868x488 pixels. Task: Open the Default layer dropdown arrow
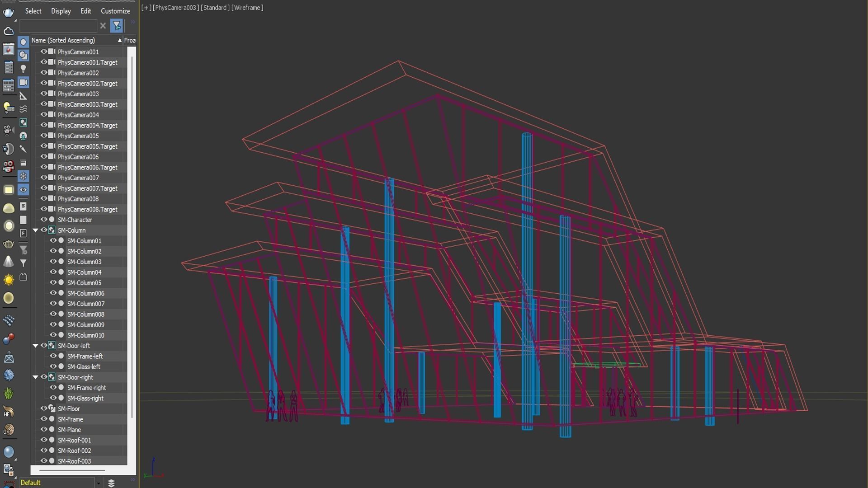[98, 483]
